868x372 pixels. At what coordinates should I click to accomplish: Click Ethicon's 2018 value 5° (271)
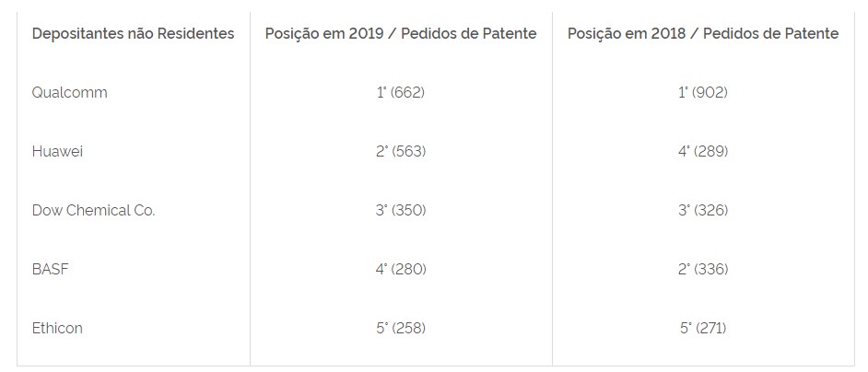tap(703, 328)
